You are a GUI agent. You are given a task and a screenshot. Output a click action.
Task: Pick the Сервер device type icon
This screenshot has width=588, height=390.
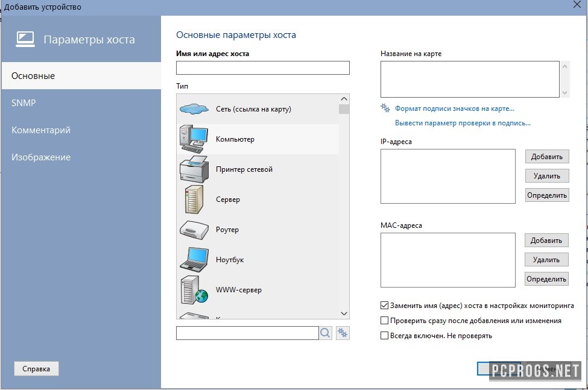(x=194, y=200)
